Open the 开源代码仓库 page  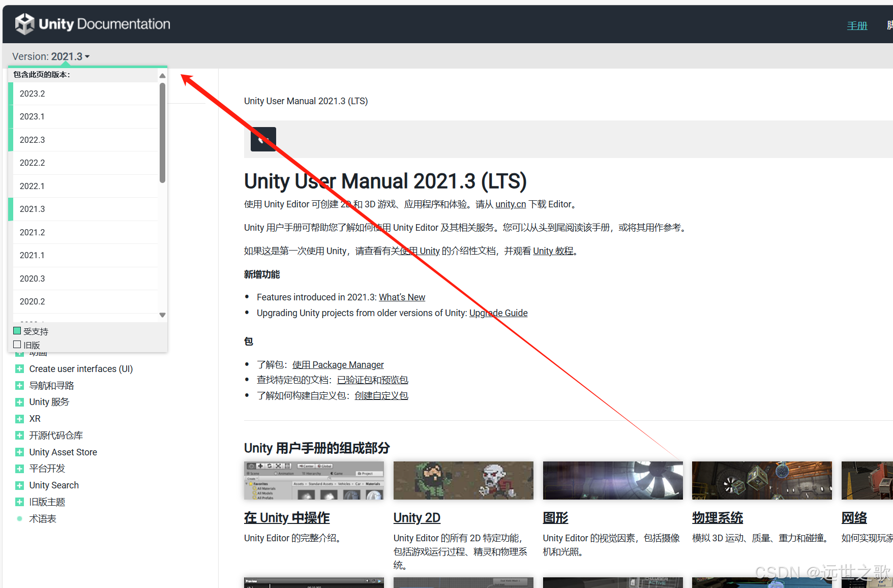[x=56, y=436]
